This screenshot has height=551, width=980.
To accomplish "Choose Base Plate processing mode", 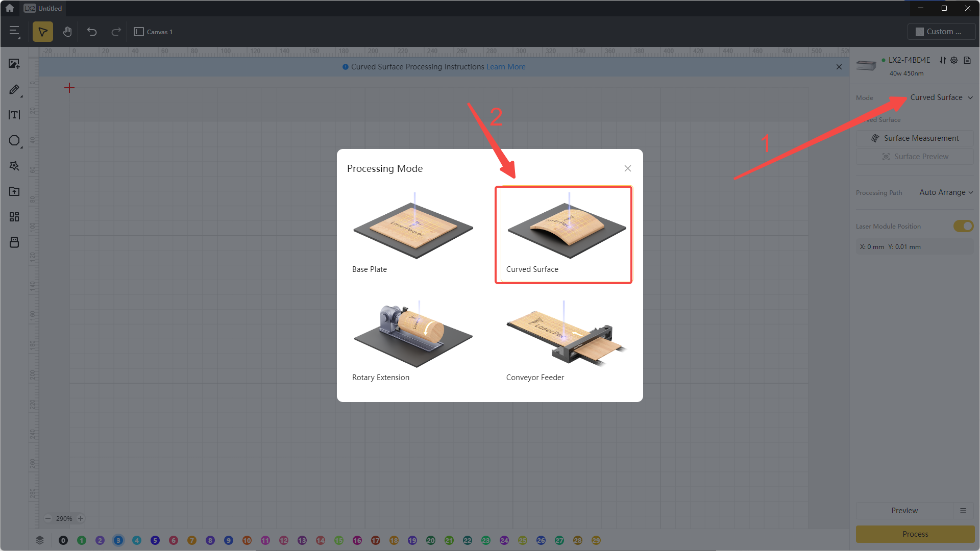I will pos(413,233).
